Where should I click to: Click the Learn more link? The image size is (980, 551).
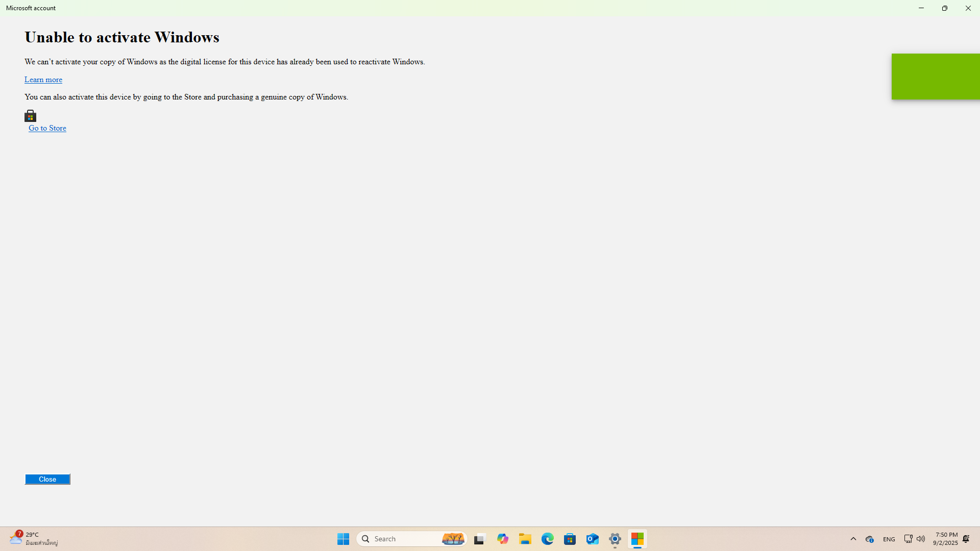pyautogui.click(x=43, y=80)
